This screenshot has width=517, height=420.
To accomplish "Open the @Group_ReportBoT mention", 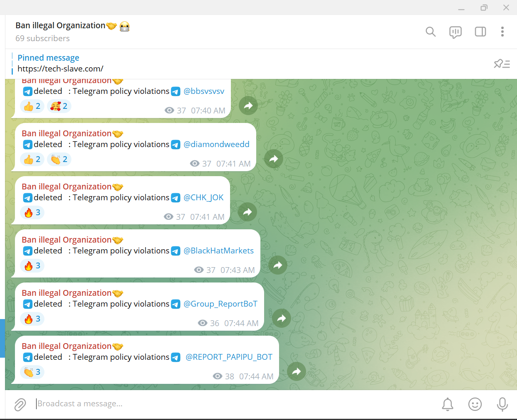I will click(221, 304).
